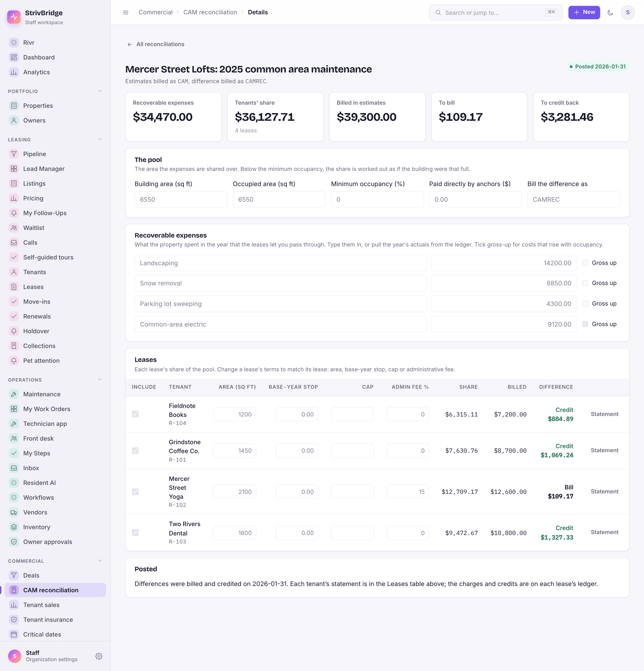644x671 pixels.
Task: Click the Rivr sparkle icon
Action: click(14, 42)
